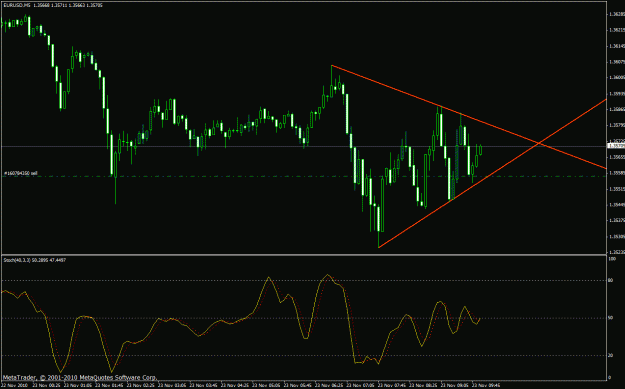Select the ascending red trendline
Image resolution: width=625 pixels, height=389 pixels.
coord(492,173)
